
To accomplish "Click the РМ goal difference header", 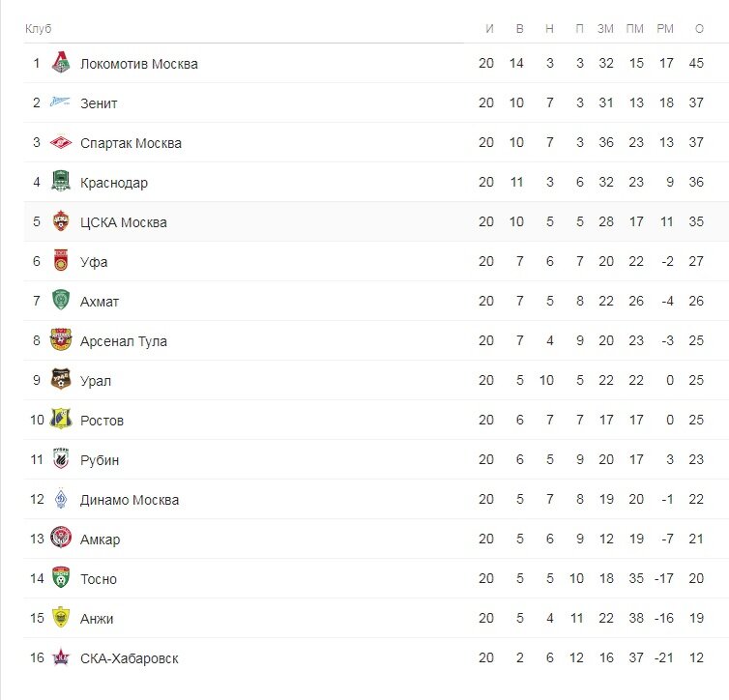I will pos(665,29).
